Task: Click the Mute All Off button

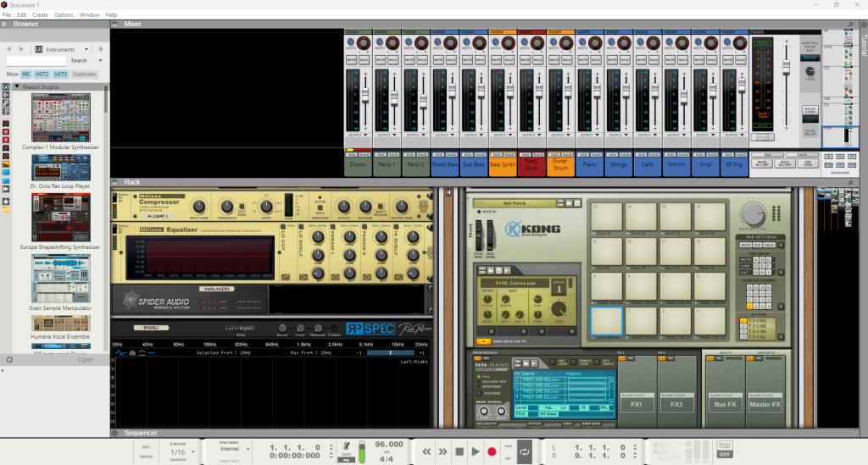Action: point(762,163)
